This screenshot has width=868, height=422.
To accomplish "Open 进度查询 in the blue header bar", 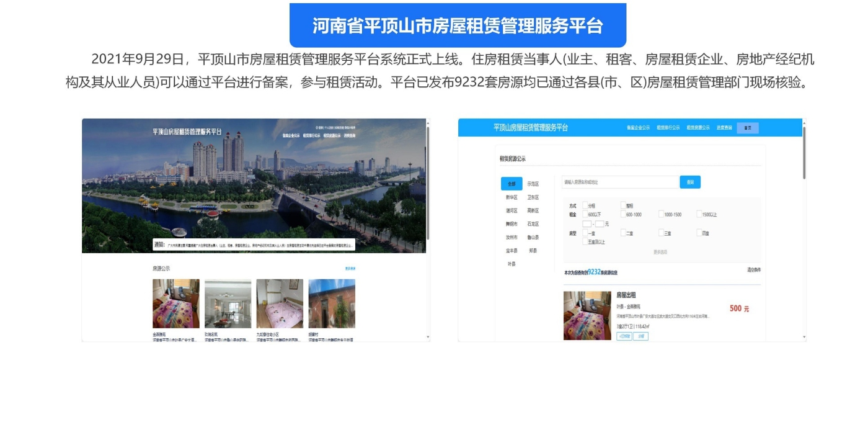I will 724,128.
